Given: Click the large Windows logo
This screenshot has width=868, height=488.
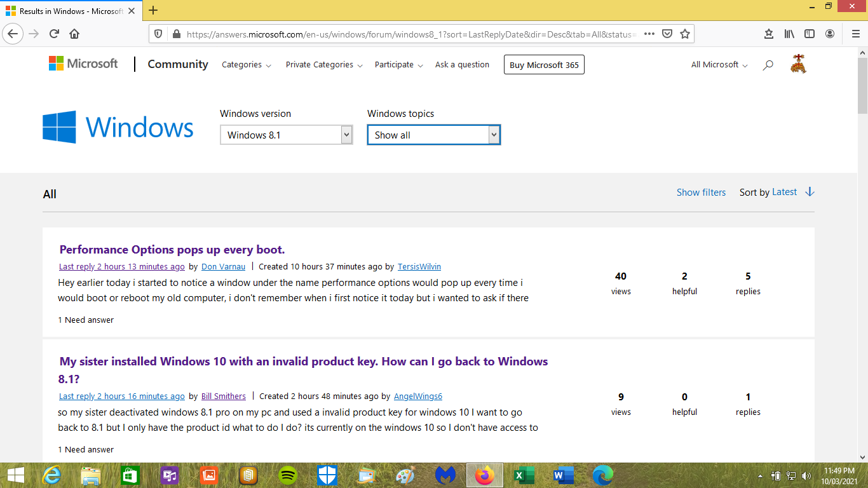Looking at the screenshot, I should (x=118, y=127).
